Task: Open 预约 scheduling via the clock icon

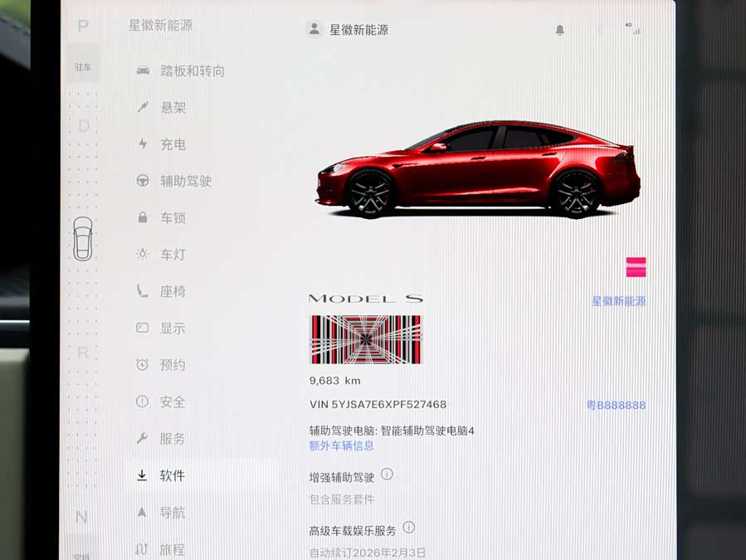Action: tap(143, 365)
